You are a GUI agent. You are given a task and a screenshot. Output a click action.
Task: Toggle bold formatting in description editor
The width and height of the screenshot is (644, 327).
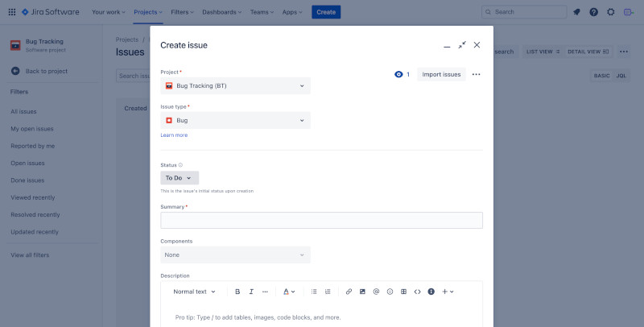point(237,292)
